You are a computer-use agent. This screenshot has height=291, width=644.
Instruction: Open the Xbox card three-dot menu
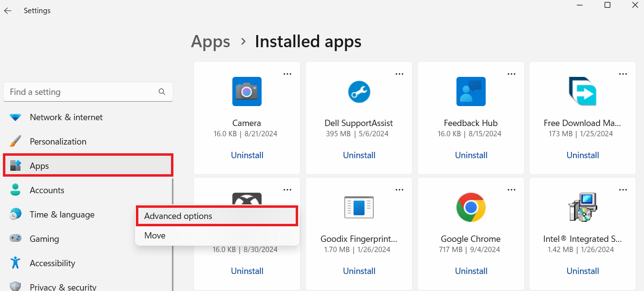[287, 190]
